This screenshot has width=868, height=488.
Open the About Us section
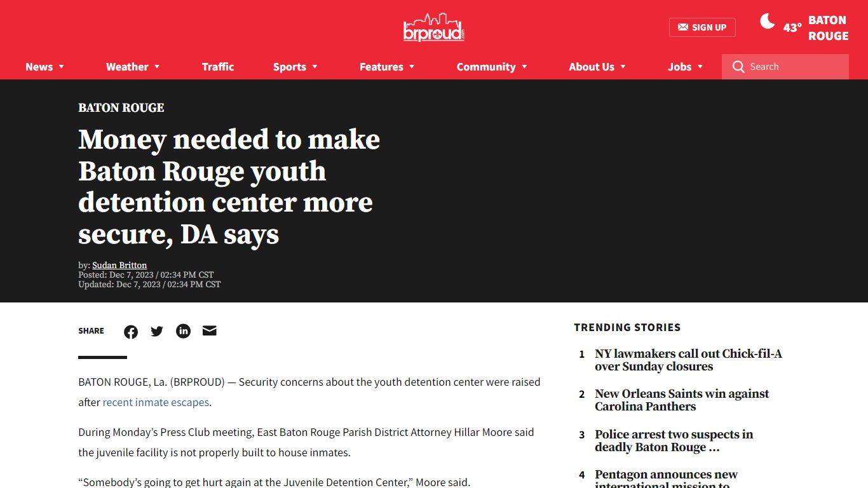pos(592,67)
